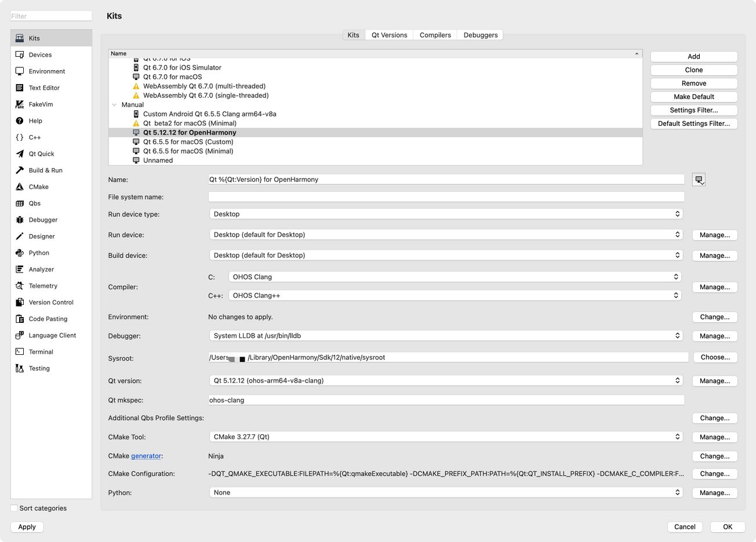Collapse the Manual kits group

tap(114, 104)
